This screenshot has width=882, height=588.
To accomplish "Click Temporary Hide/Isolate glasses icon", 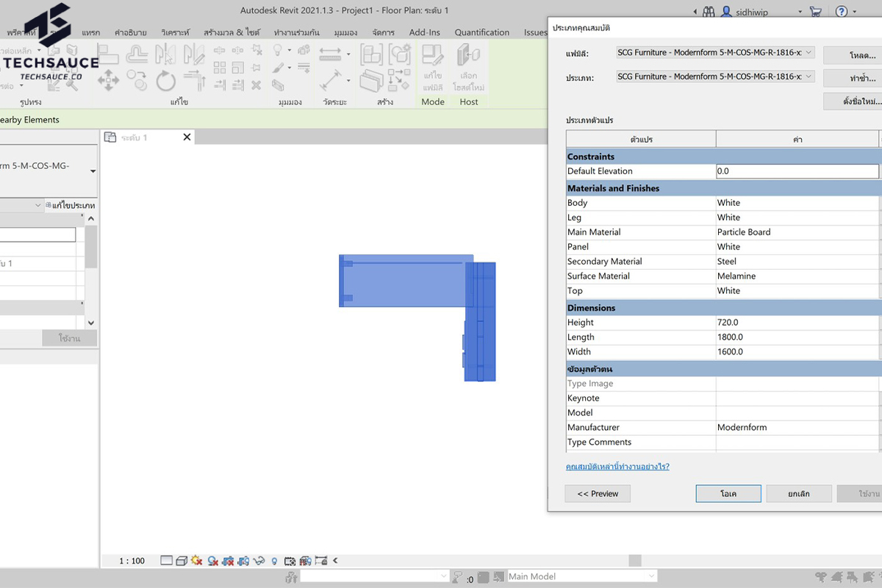I will coord(259,561).
